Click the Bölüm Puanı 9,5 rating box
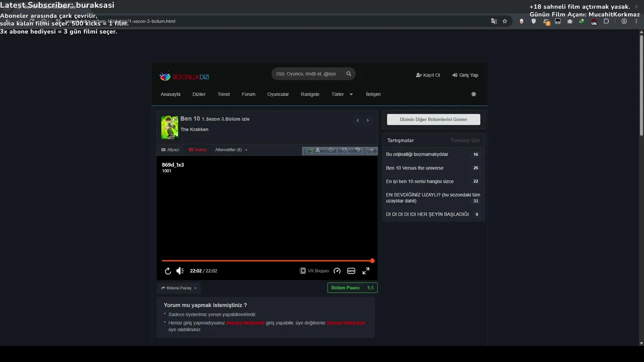Screen dimensions: 644x362 click(x=352, y=288)
